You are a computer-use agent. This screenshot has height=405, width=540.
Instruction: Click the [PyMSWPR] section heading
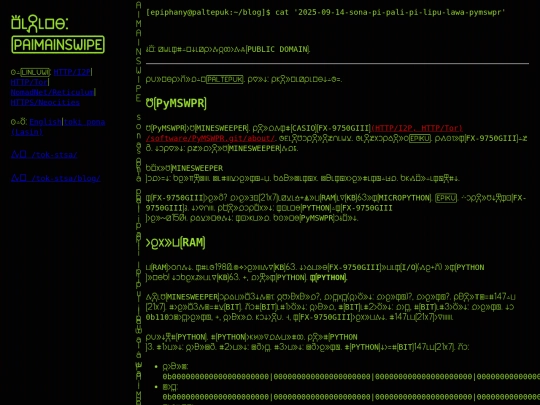tap(176, 103)
